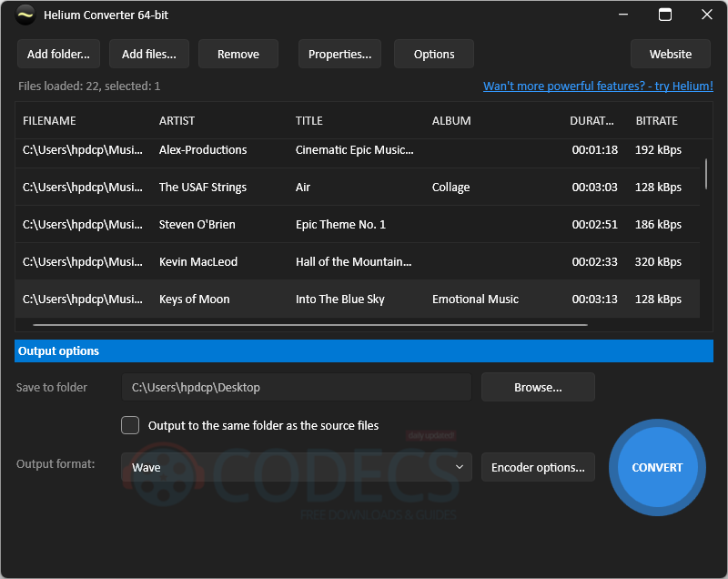Click the duration 00:03:13
728x579 pixels.
click(x=595, y=299)
